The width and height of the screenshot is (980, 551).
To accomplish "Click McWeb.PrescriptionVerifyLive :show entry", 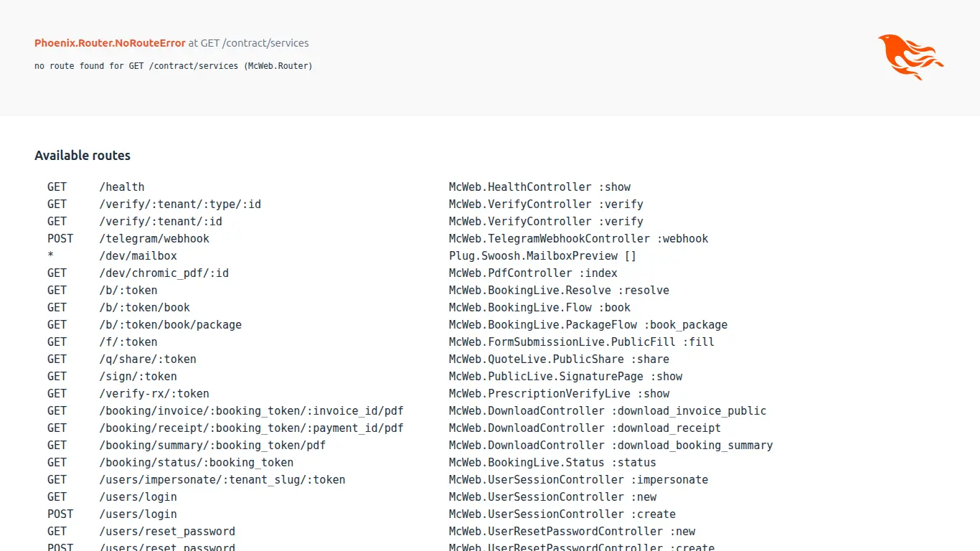I will coord(560,394).
